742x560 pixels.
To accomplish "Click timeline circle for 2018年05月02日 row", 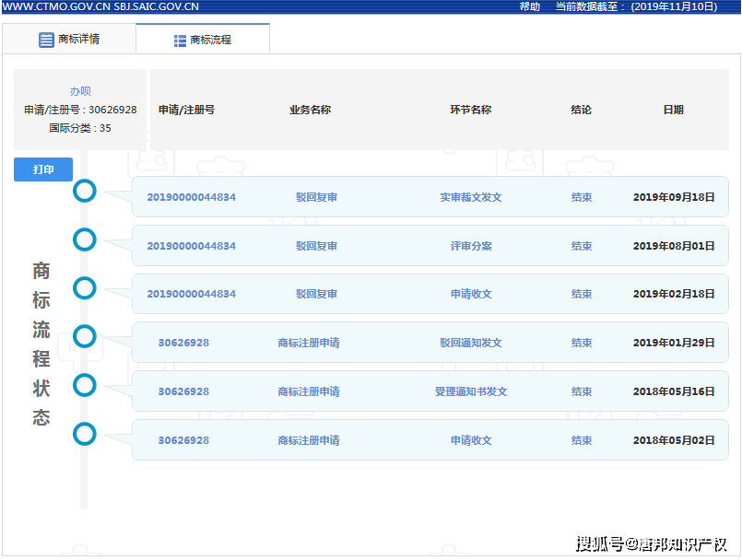I will click(x=85, y=434).
